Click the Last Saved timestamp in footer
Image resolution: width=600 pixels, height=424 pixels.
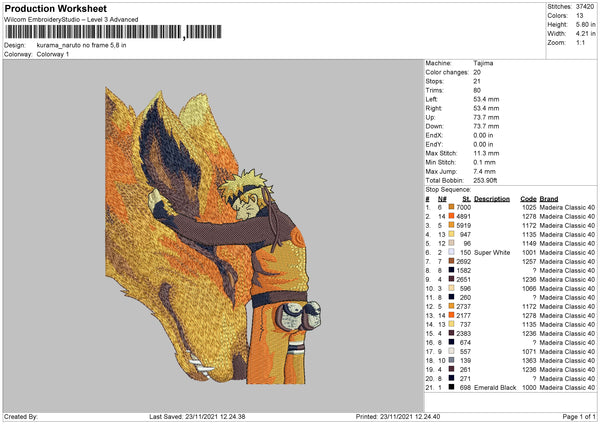[197, 416]
